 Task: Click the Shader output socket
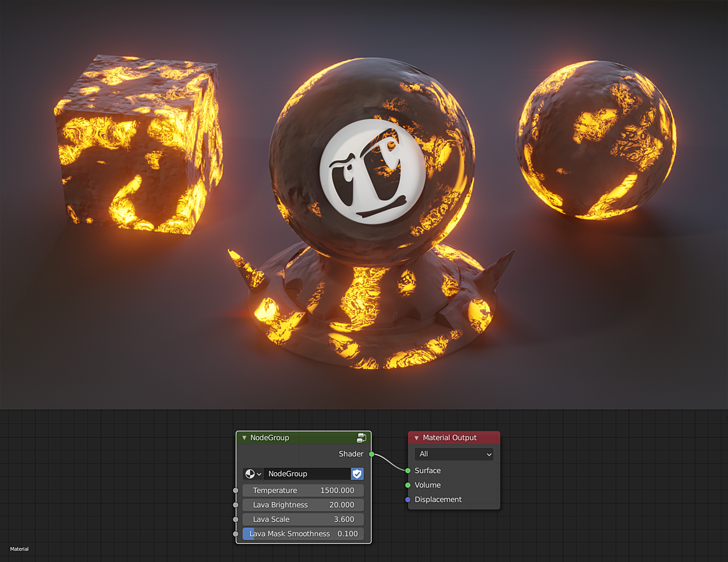[371, 454]
